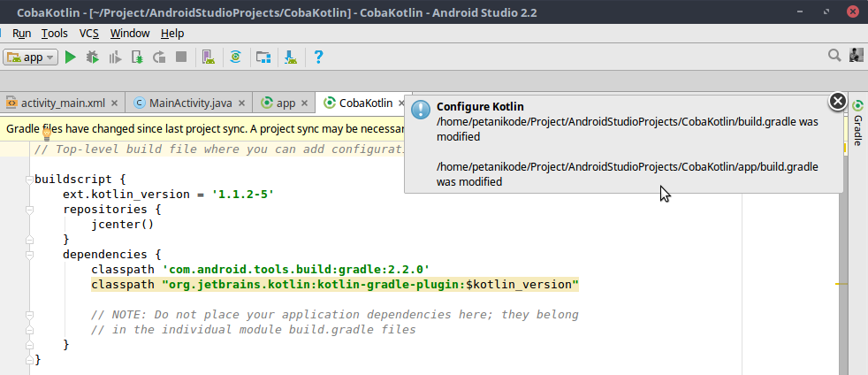Image resolution: width=868 pixels, height=375 pixels.
Task: Collapse the dependencies block fold marker
Action: click(x=29, y=255)
